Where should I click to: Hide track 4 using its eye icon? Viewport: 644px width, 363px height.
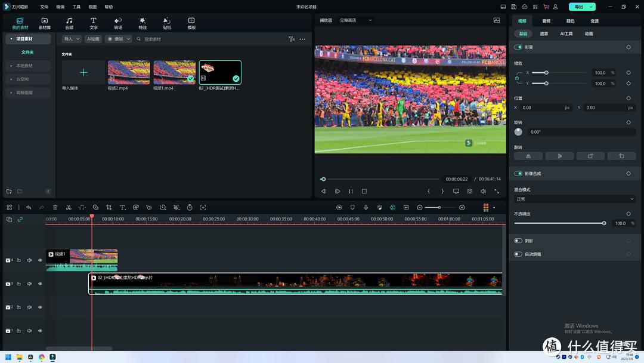(x=41, y=260)
